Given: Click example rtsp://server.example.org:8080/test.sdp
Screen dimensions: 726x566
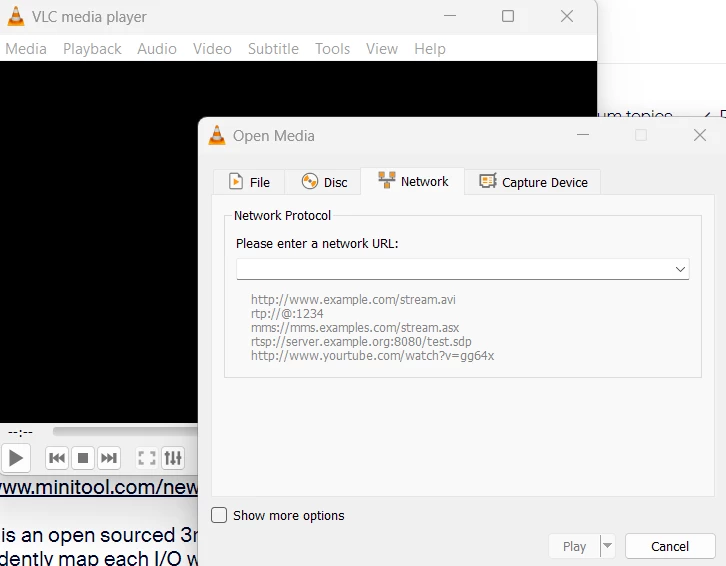Looking at the screenshot, I should pyautogui.click(x=361, y=342).
